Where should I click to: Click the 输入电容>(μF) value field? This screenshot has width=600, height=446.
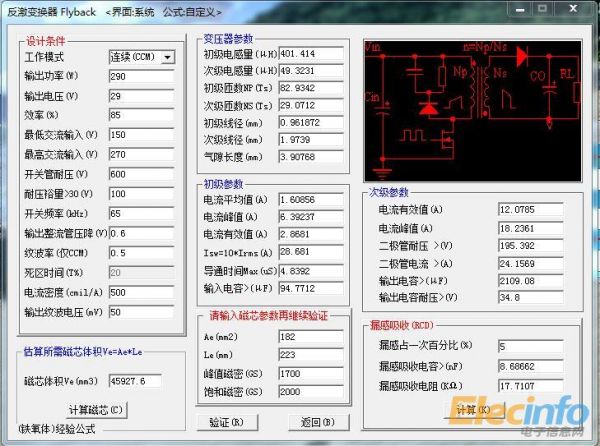pos(311,288)
